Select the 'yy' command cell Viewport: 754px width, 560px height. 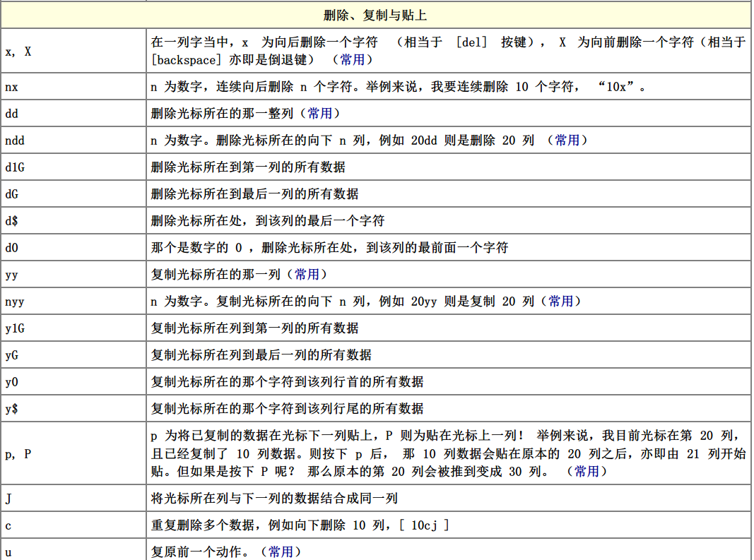point(73,275)
